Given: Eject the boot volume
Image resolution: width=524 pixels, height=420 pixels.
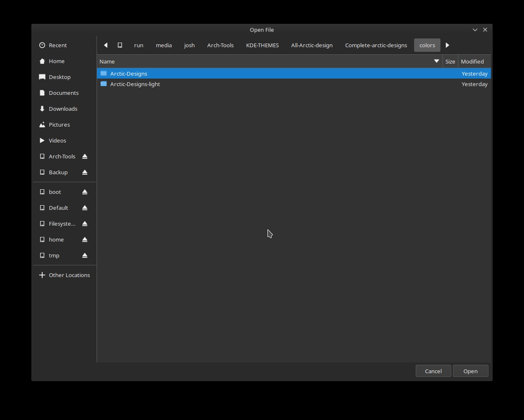Looking at the screenshot, I should point(85,192).
